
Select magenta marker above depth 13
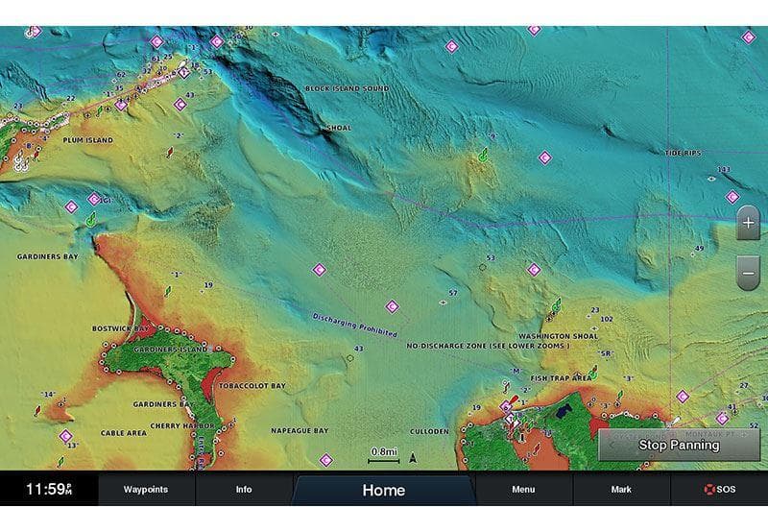[x=65, y=436]
